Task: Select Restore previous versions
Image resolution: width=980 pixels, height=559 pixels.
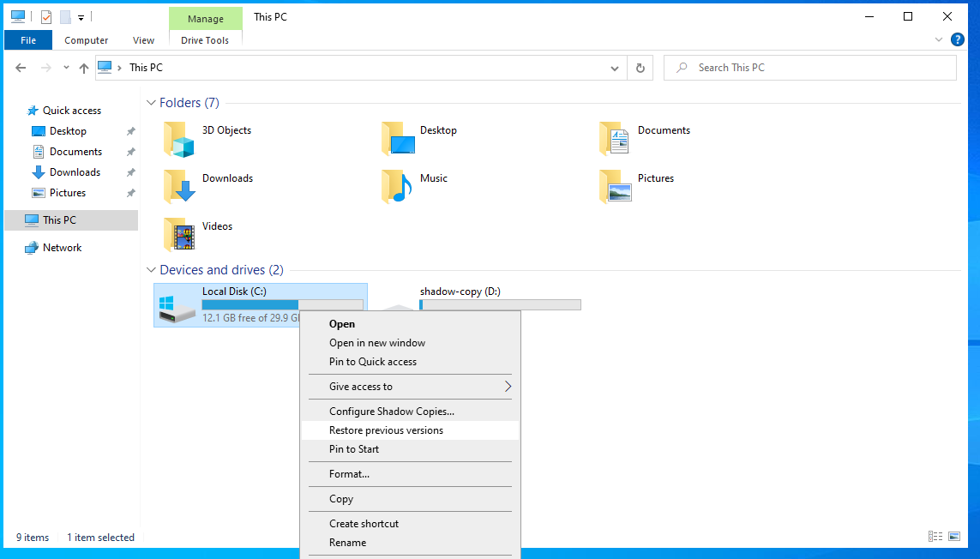Action: [x=410, y=430]
